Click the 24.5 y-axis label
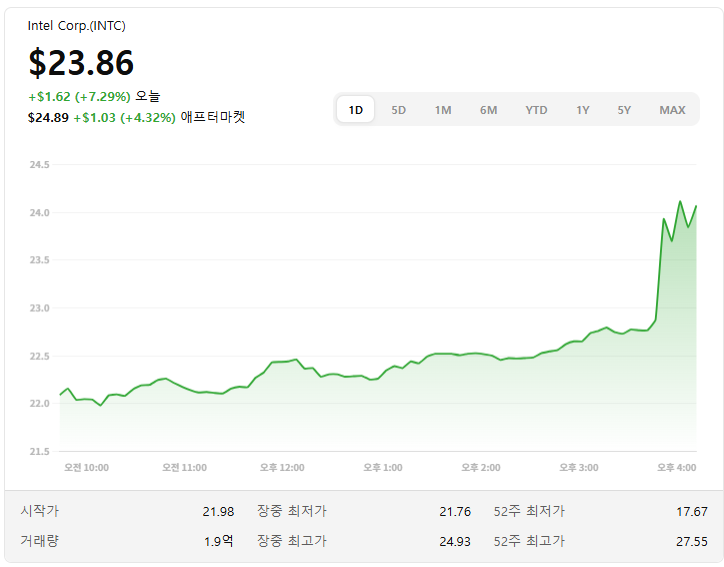The height and width of the screenshot is (567, 724). tap(40, 164)
